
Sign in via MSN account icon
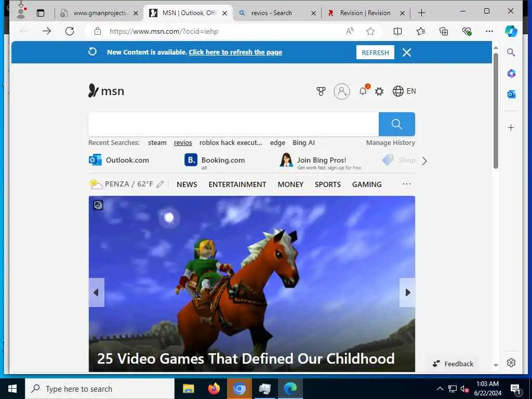point(342,91)
